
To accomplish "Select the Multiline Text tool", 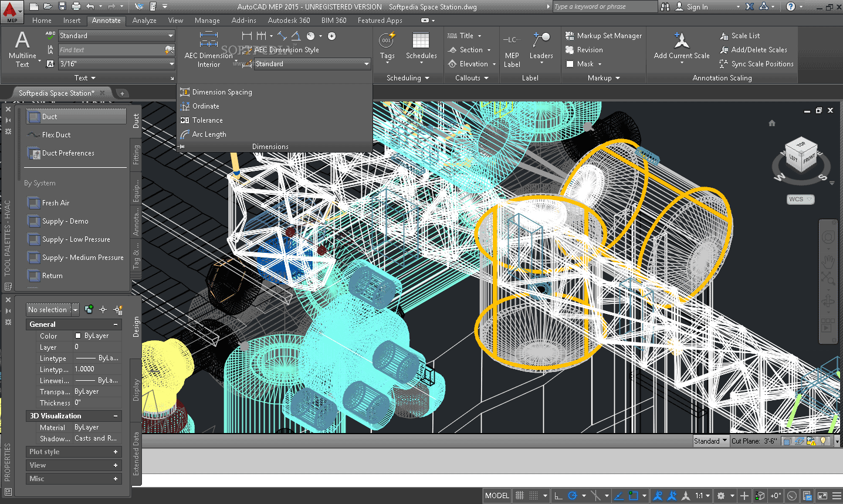I will pos(21,47).
